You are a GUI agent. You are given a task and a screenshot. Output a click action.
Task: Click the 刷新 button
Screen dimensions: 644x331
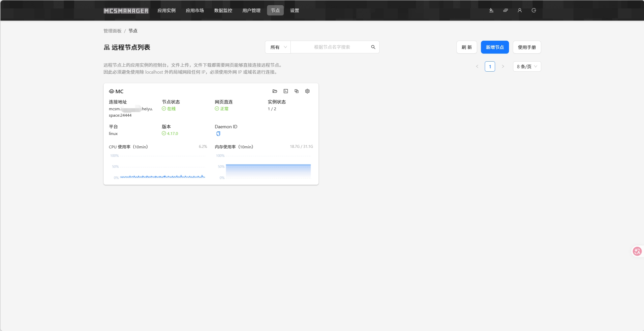[467, 47]
